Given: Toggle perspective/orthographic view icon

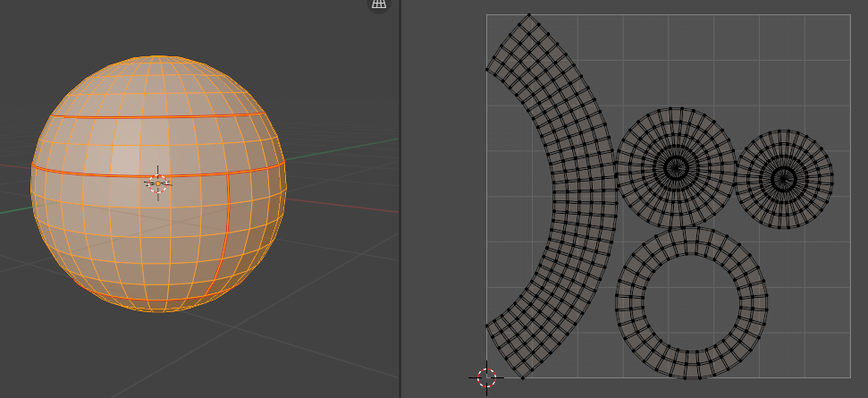Looking at the screenshot, I should pyautogui.click(x=379, y=4).
